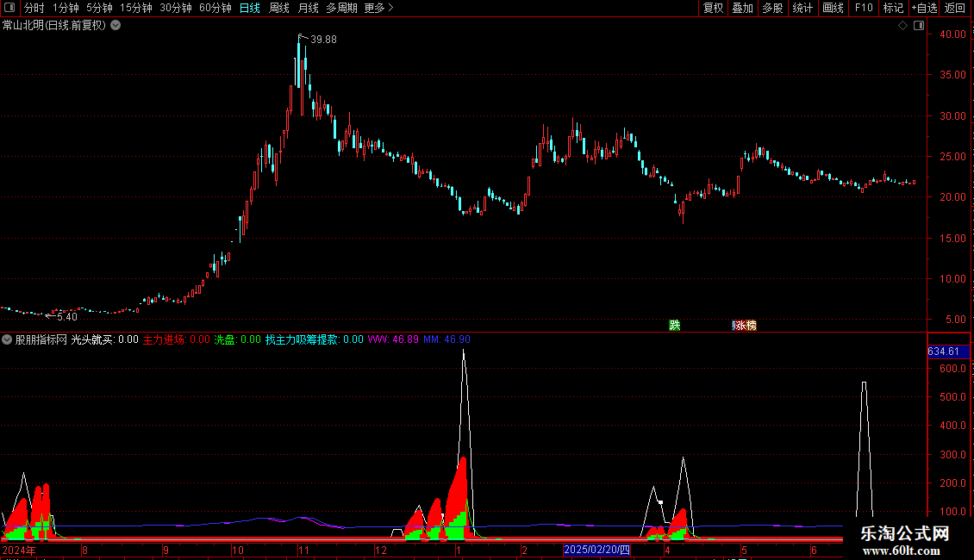974x560 pixels.
Task: Click the diamond icon at chart top right
Action: point(902,26)
